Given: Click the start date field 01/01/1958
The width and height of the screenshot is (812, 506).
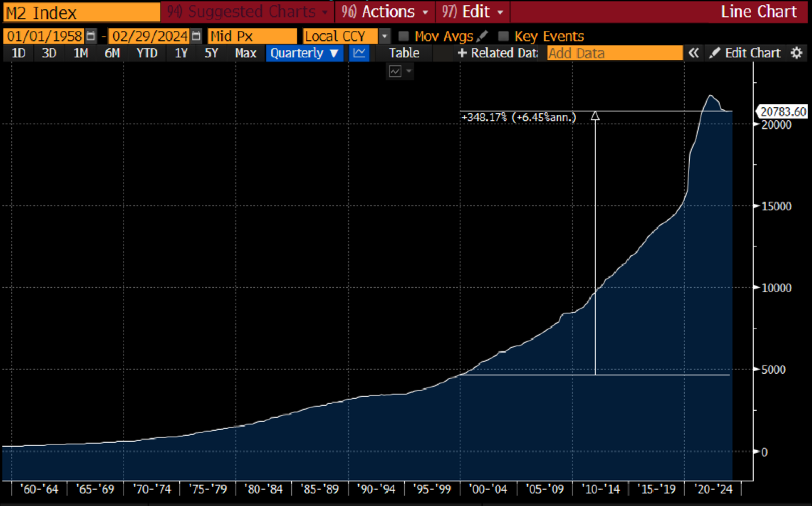Looking at the screenshot, I should pyautogui.click(x=44, y=36).
